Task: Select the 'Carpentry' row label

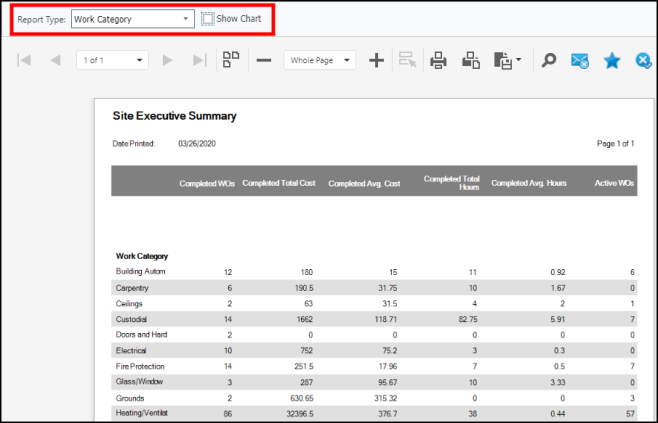Action: pyautogui.click(x=132, y=288)
